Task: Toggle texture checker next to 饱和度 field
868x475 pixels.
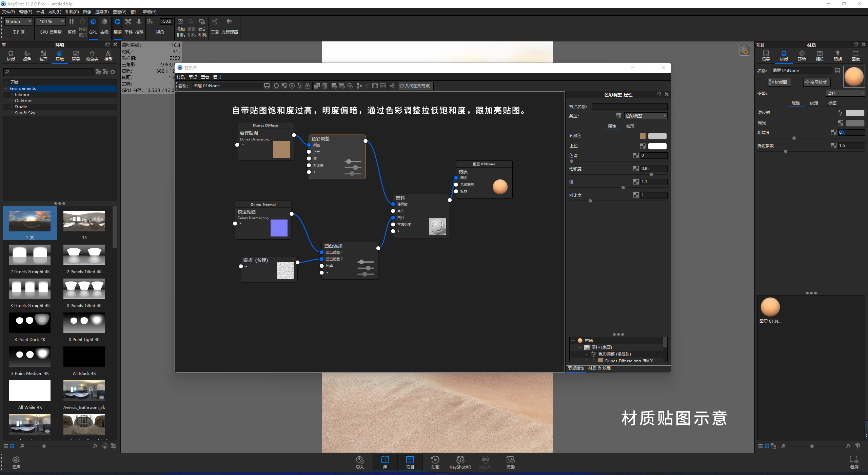Action: click(636, 169)
